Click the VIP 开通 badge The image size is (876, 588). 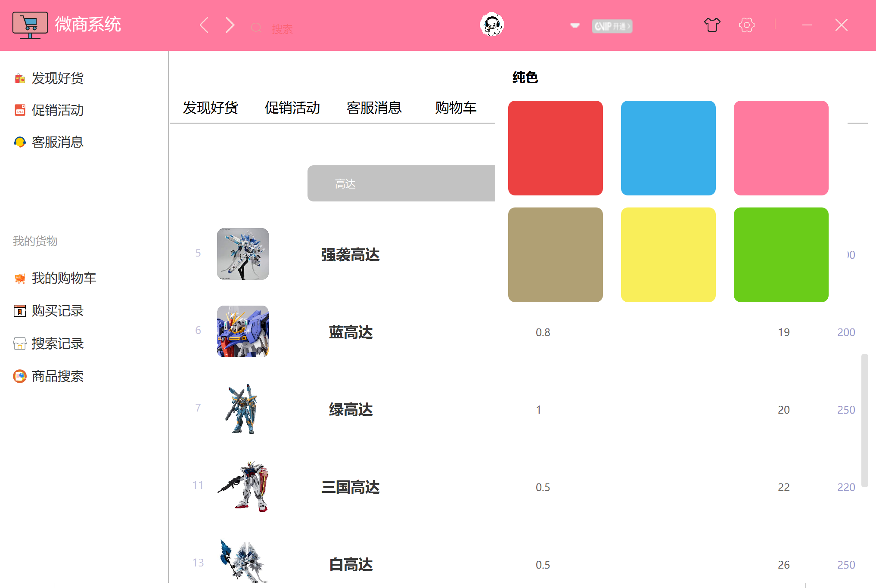coord(612,26)
